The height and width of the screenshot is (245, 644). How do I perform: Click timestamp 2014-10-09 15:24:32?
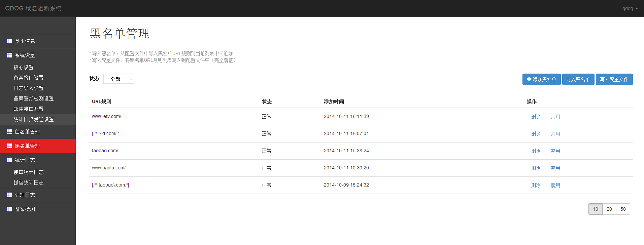pyautogui.click(x=346, y=185)
